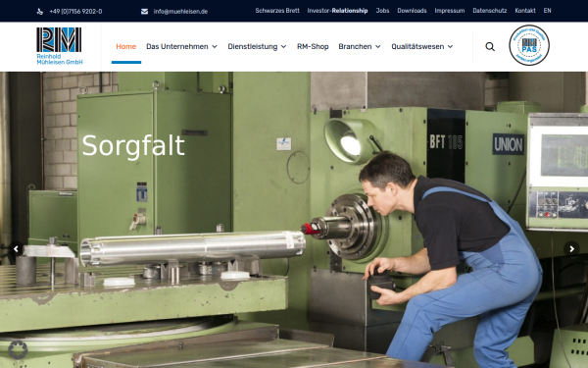Select the Home menu item
The image size is (588, 368).
pos(126,46)
